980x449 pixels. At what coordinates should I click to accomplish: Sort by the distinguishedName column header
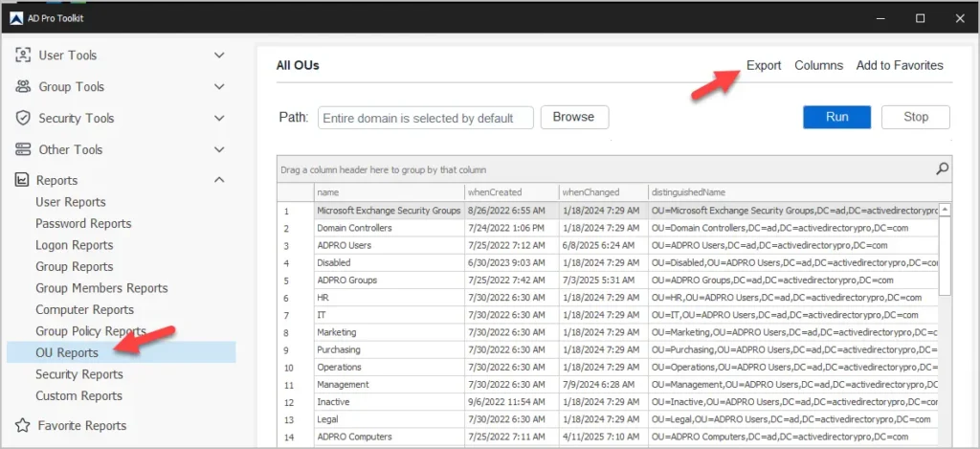[800, 192]
